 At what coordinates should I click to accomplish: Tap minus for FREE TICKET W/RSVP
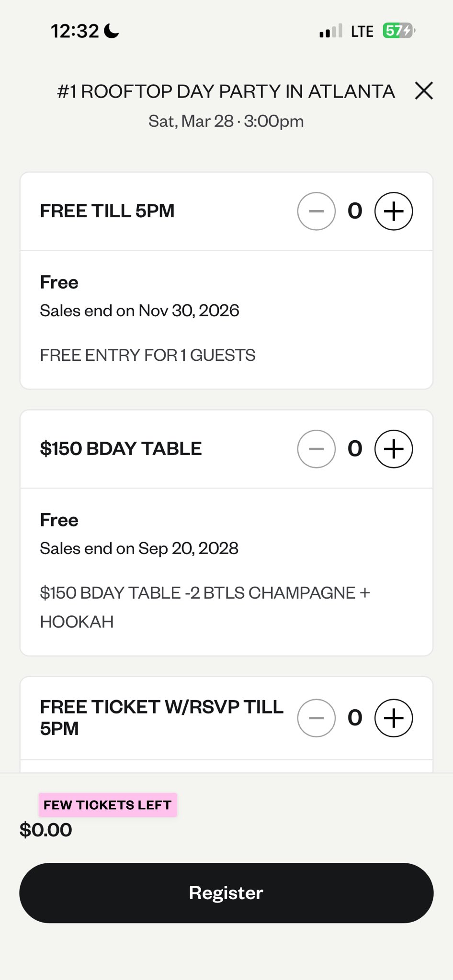(316, 718)
